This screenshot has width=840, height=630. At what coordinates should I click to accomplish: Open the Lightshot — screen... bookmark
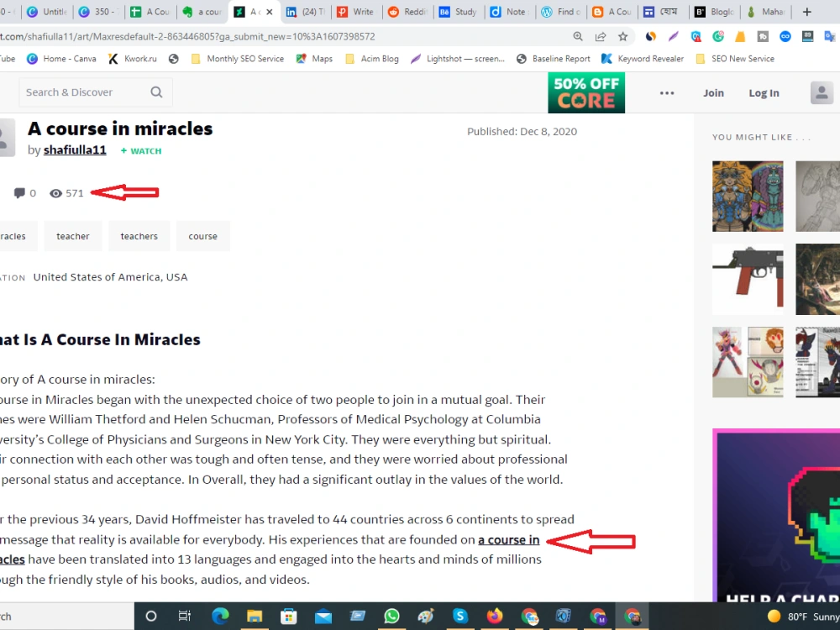pyautogui.click(x=458, y=59)
